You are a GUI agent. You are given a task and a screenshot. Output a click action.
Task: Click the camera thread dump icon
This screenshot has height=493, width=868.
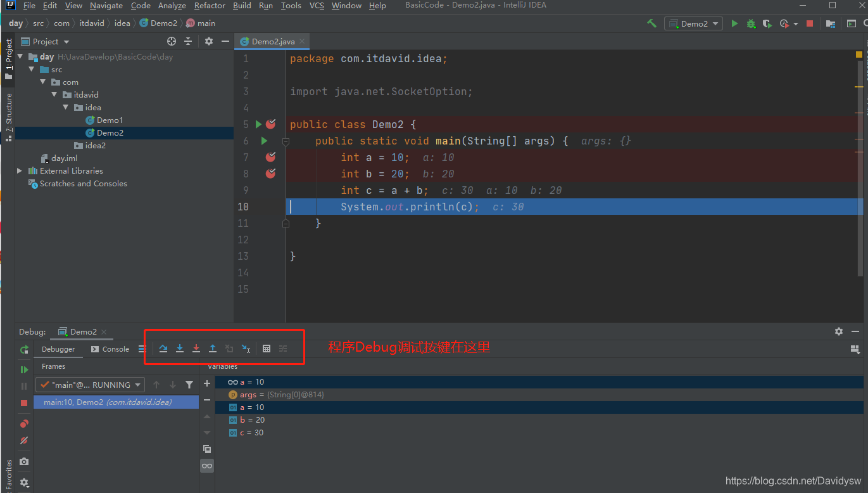click(x=24, y=462)
